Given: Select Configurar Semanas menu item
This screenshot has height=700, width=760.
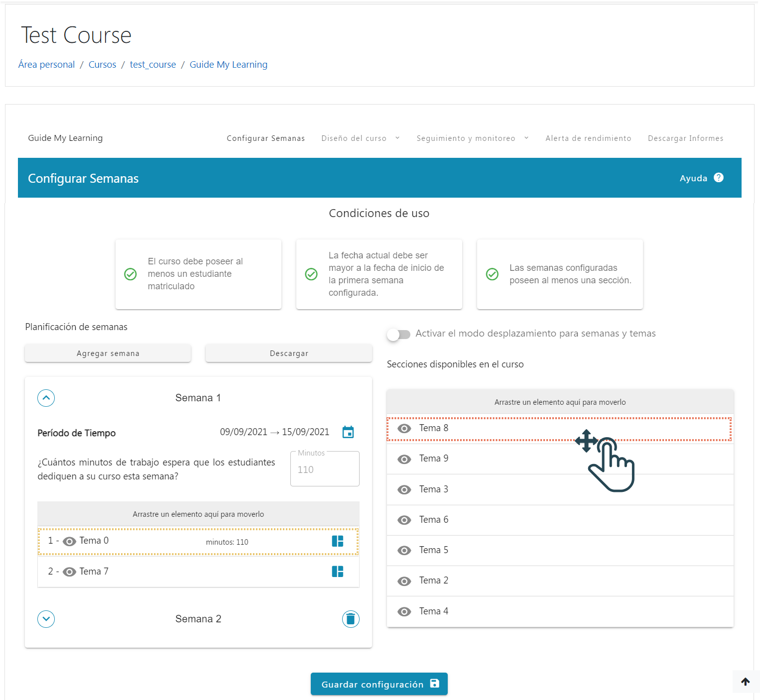Looking at the screenshot, I should [x=265, y=138].
